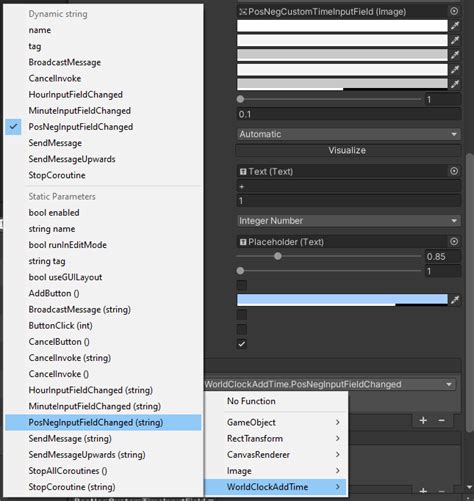Choose bool useGUILayout parameter
The width and height of the screenshot is (474, 501).
pos(103,277)
